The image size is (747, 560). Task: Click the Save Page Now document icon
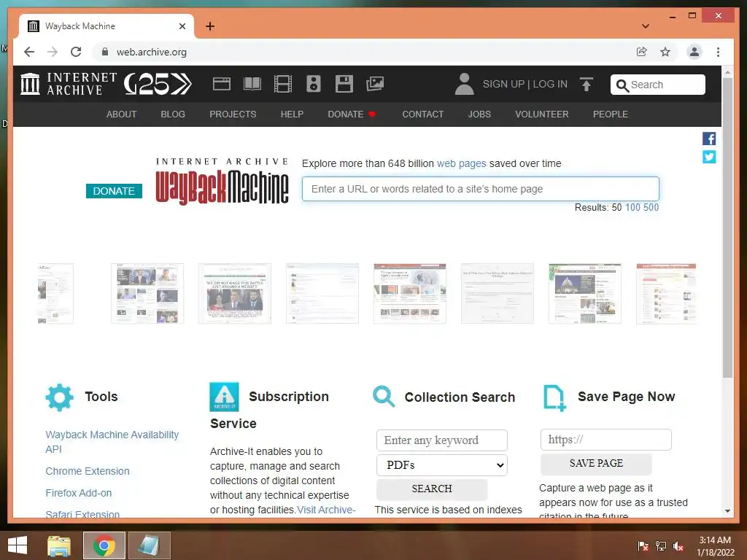click(x=554, y=397)
